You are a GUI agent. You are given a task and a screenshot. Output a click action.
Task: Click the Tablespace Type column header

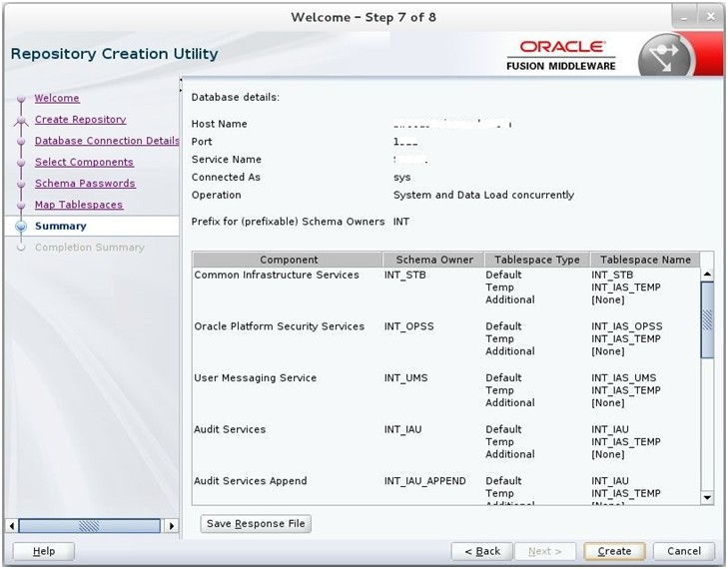(537, 260)
